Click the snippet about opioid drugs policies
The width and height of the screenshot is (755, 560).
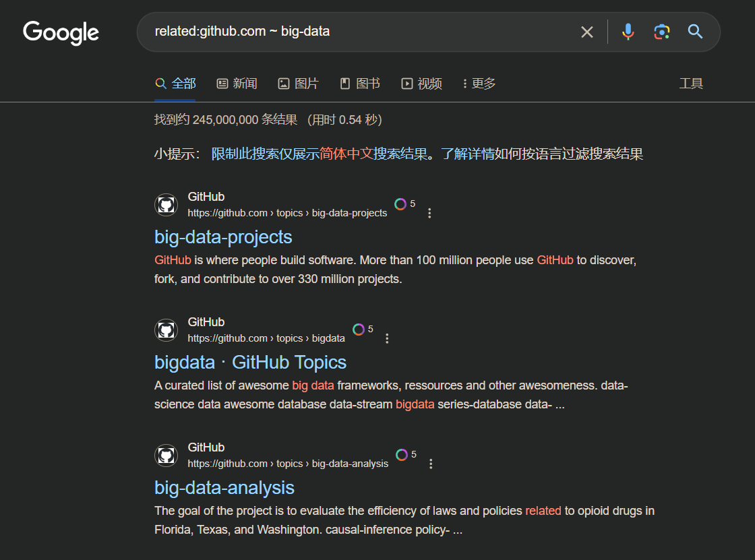(404, 520)
